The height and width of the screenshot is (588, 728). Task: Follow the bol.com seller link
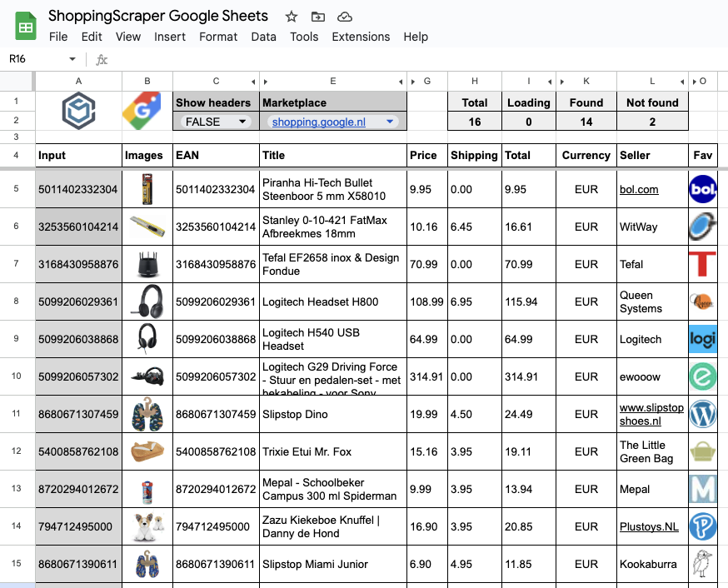coord(639,189)
